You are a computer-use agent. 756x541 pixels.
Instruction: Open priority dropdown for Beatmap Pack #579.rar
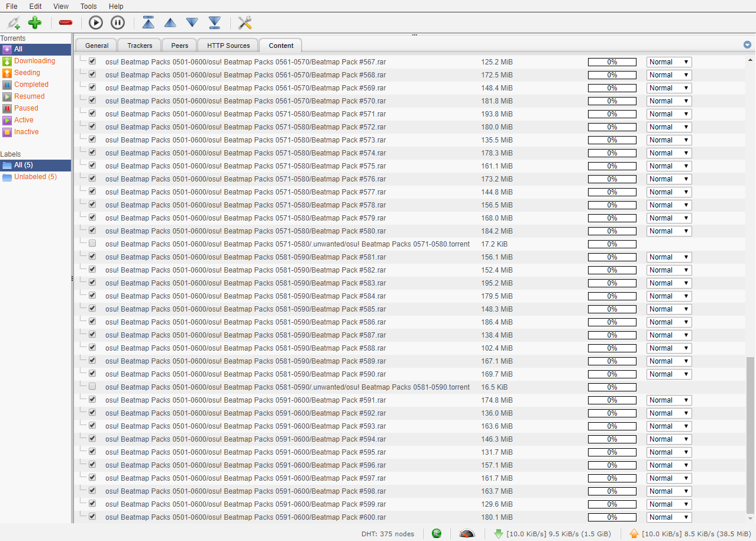(669, 218)
